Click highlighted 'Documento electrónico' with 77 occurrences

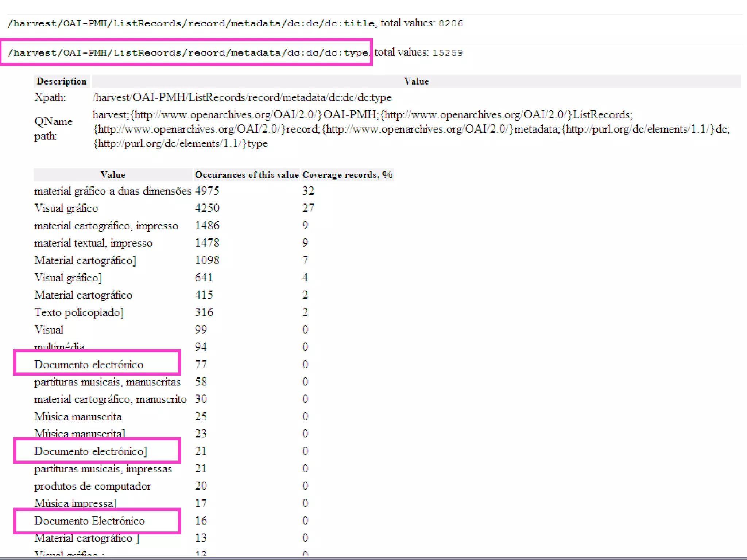click(x=89, y=365)
